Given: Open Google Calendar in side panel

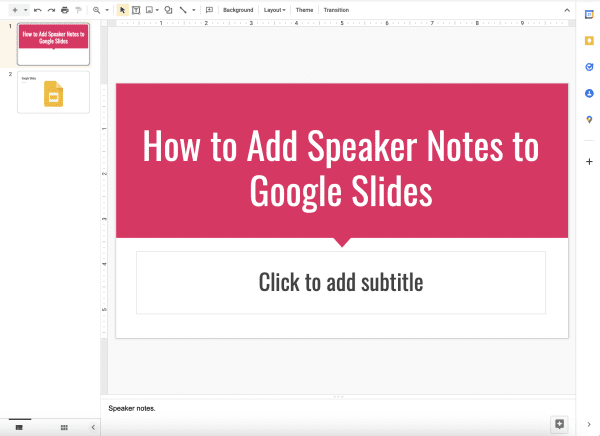Looking at the screenshot, I should 589,15.
